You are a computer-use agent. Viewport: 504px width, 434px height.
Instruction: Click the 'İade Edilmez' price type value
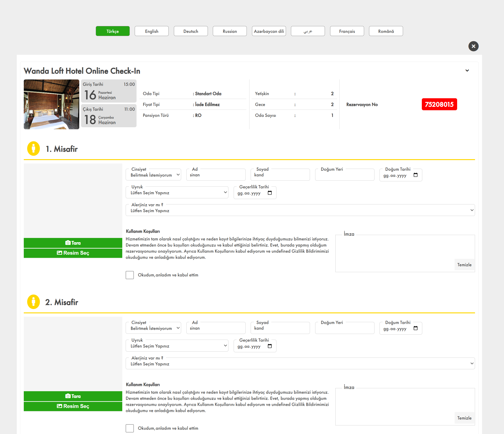point(207,104)
